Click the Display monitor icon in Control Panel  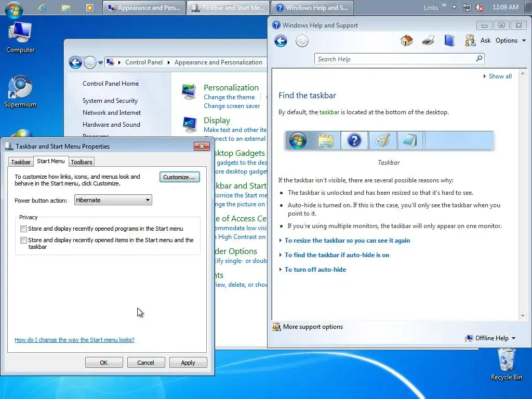pyautogui.click(x=189, y=125)
